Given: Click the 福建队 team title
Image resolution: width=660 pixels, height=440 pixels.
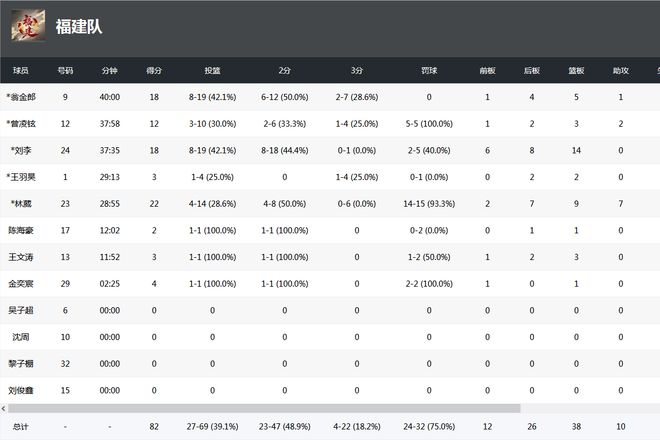Looking at the screenshot, I should pyautogui.click(x=79, y=27).
